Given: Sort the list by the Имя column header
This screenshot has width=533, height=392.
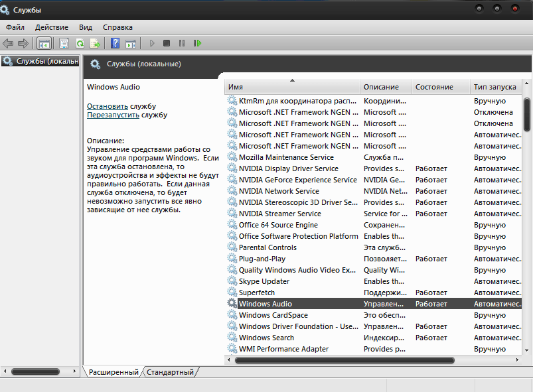Looking at the screenshot, I should point(292,87).
